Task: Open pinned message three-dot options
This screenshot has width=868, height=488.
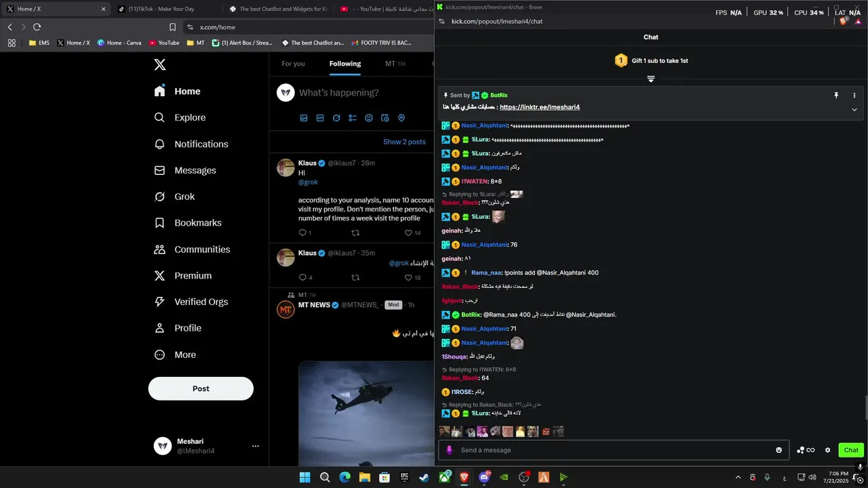Action: [854, 96]
